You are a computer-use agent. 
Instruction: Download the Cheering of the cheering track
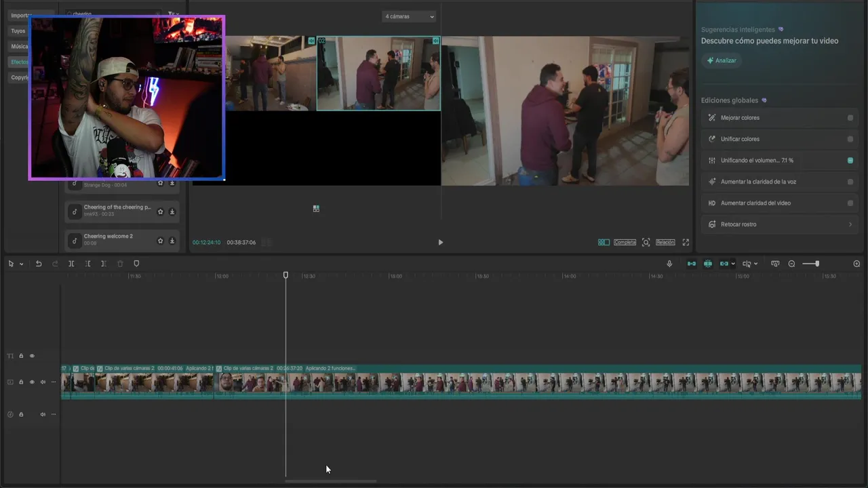(172, 211)
